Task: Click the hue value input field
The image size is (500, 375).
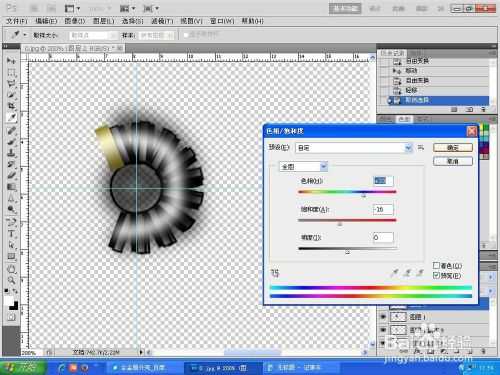Action: coord(383,181)
